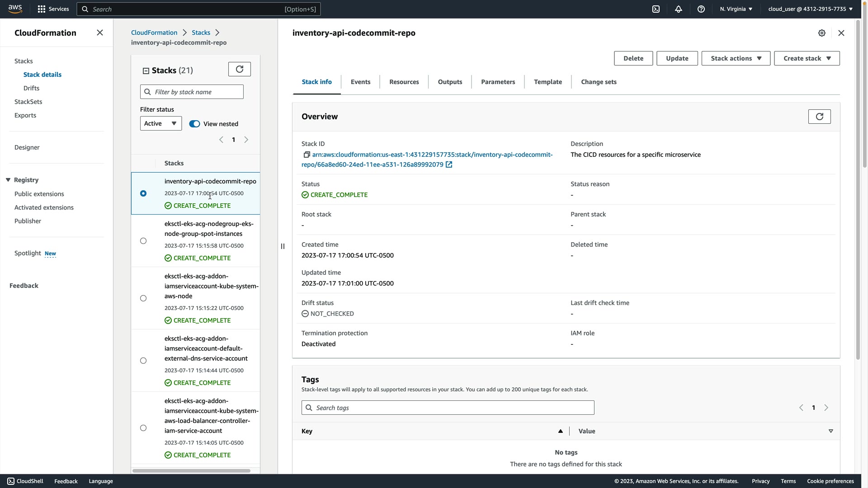Open the Active filter status dropdown
The image size is (868, 488).
160,123
